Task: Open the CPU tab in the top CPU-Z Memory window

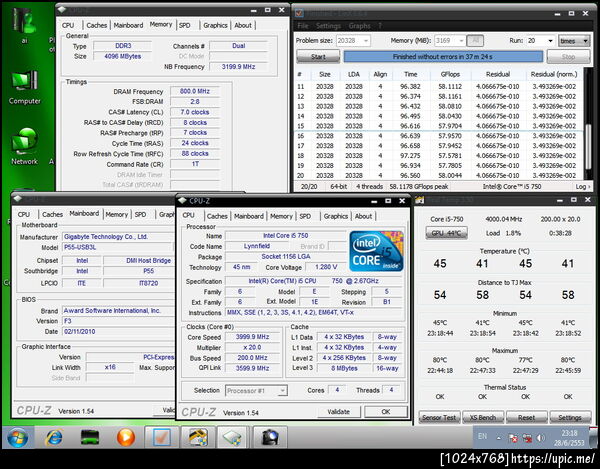Action: coord(68,25)
